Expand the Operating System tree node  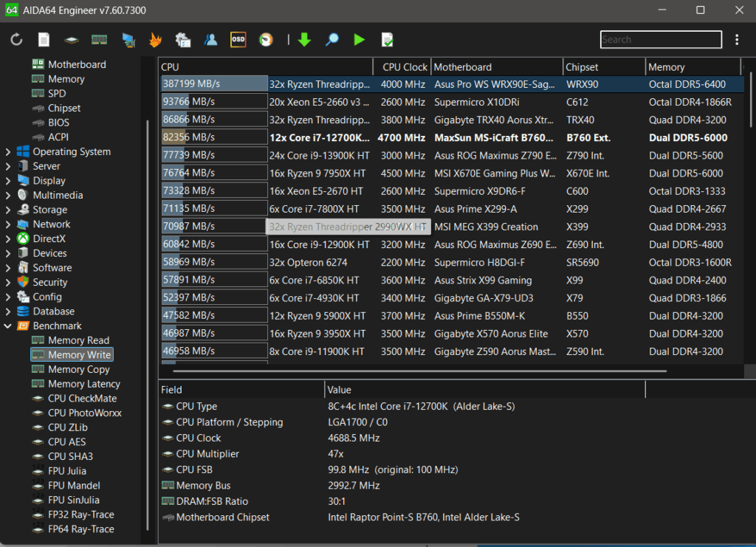(x=8, y=152)
